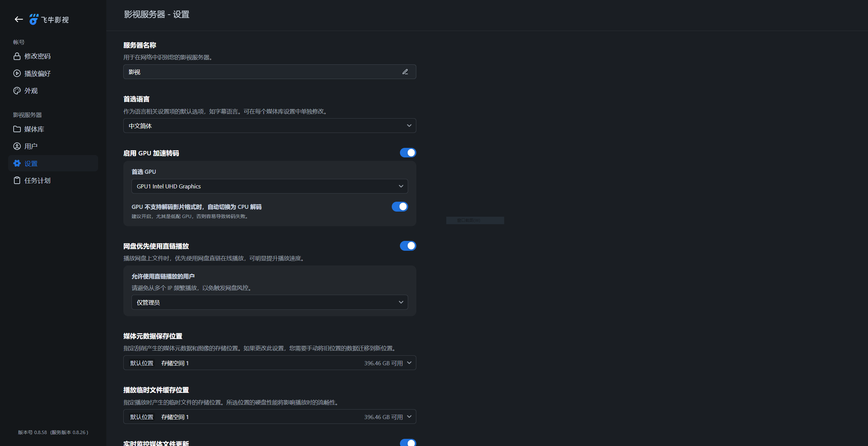Click the play icon beside 播放偏好

click(x=17, y=73)
